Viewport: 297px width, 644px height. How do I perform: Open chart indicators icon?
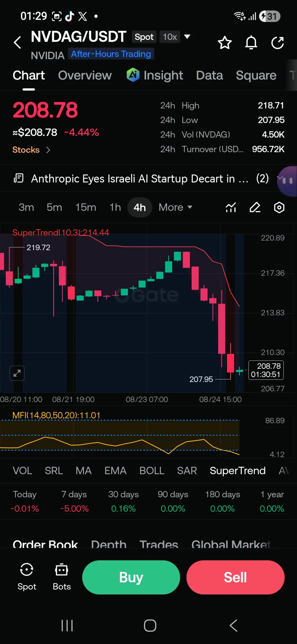[x=231, y=207]
